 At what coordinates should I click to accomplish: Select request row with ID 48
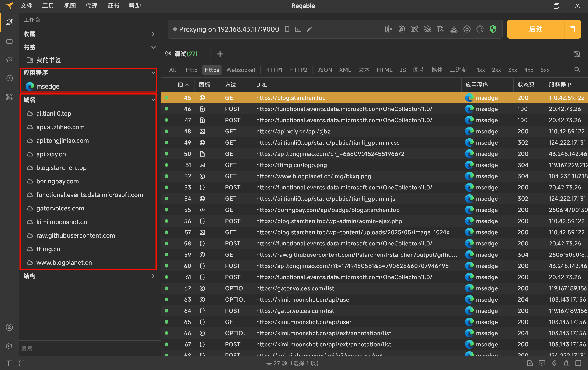click(374, 131)
